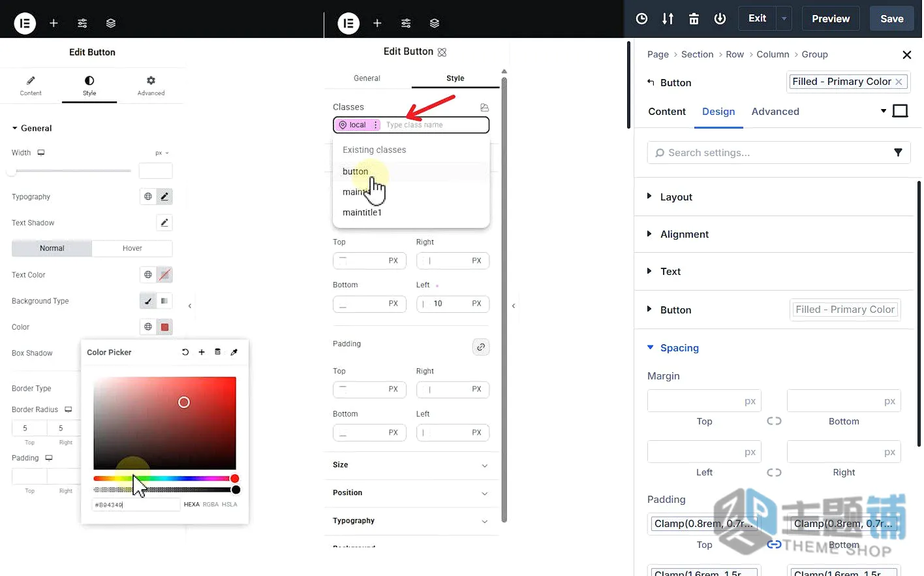Switch button state to Hover
Image resolution: width=924 pixels, height=576 pixels.
[132, 248]
